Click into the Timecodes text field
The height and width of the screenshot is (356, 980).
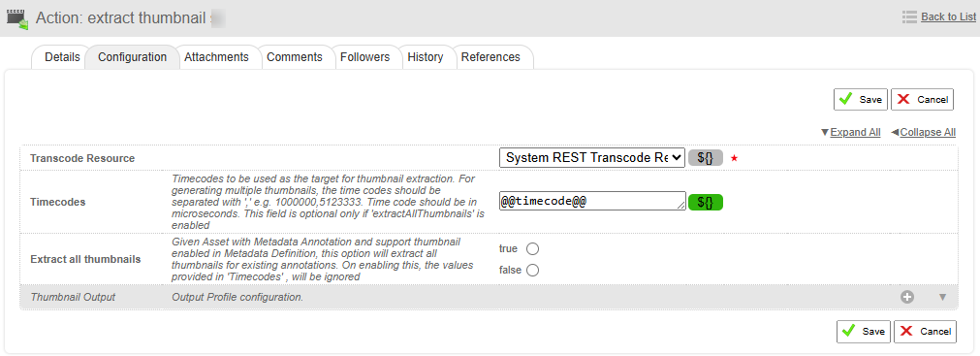(x=592, y=201)
